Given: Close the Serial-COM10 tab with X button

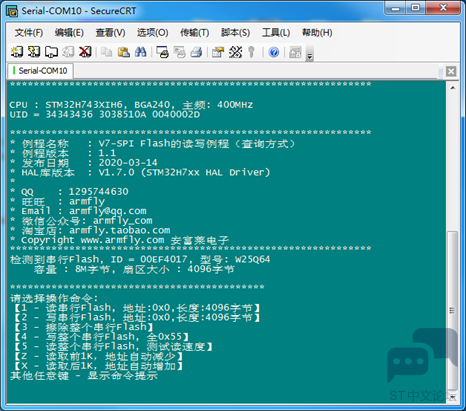Looking at the screenshot, I should (451, 71).
